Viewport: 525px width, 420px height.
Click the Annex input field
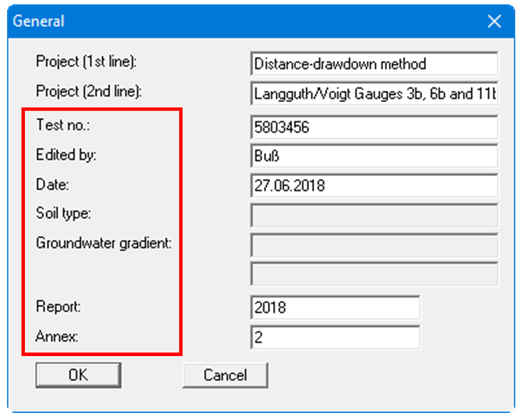coord(335,338)
